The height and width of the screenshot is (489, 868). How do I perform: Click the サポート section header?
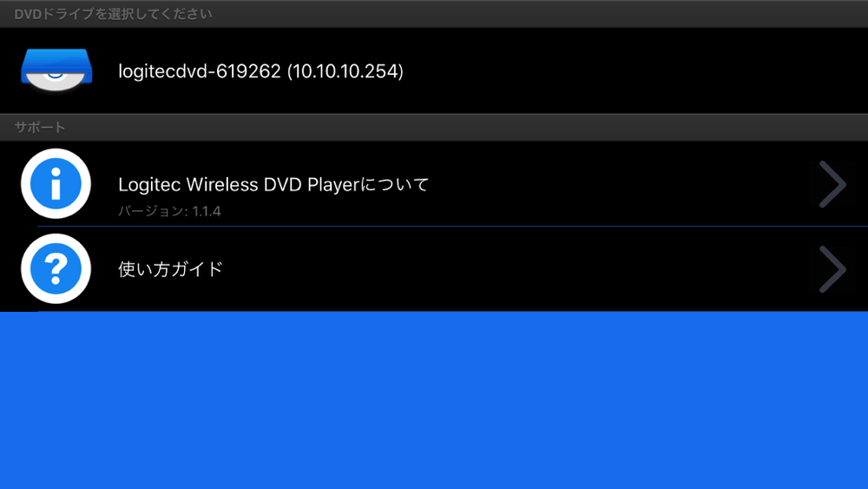[x=39, y=128]
